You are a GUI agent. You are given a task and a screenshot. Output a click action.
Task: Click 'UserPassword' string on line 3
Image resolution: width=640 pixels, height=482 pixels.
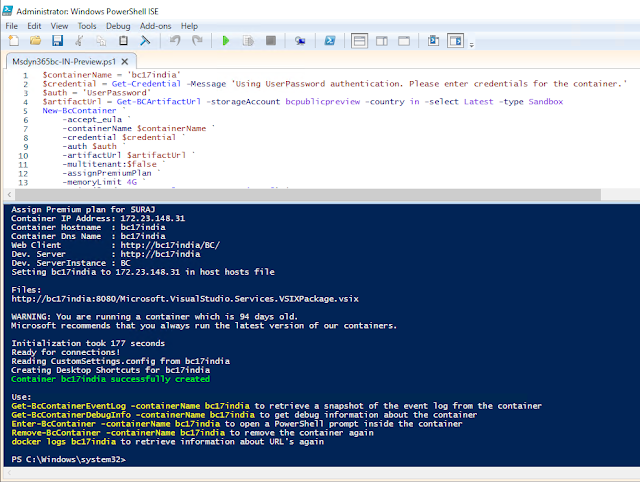[116, 93]
